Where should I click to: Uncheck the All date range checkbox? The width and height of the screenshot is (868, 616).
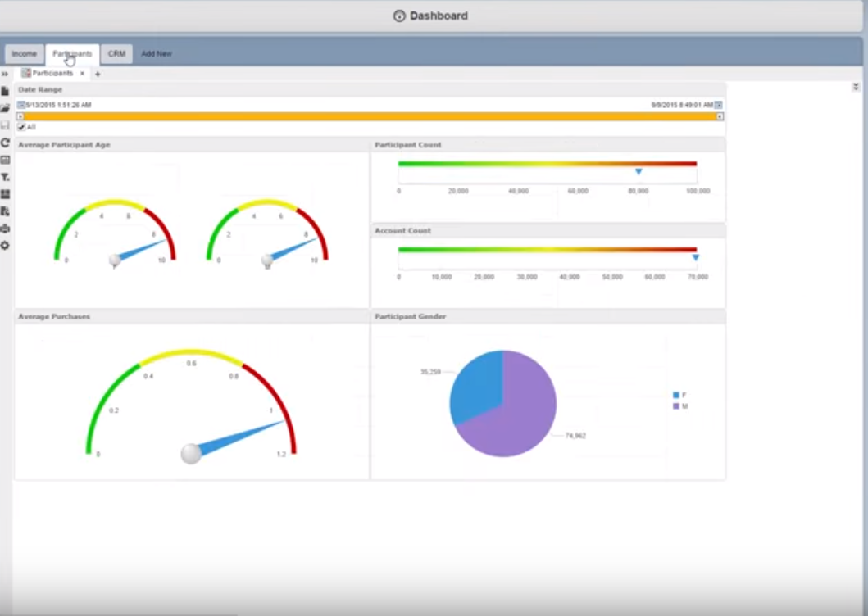point(21,127)
